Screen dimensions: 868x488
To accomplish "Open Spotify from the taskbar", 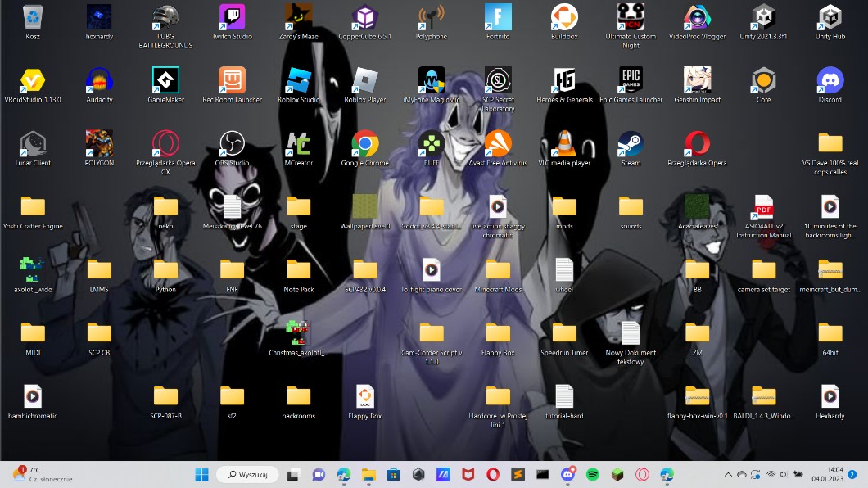I will (x=593, y=474).
